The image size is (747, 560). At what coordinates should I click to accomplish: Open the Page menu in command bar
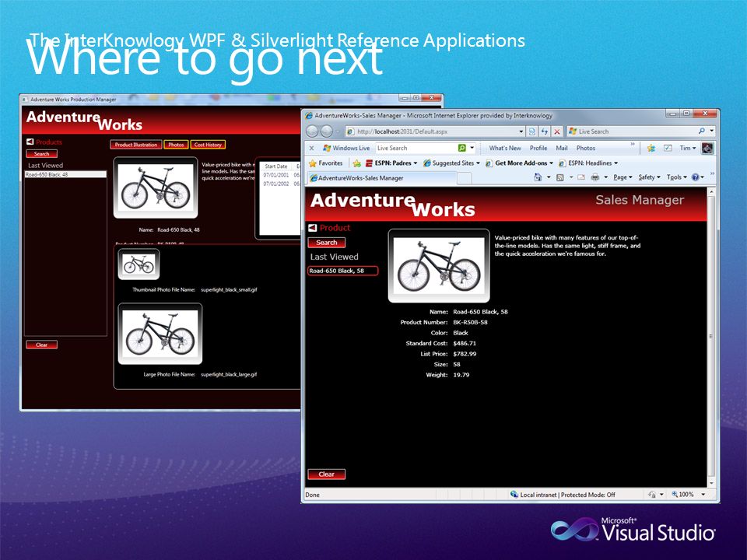click(622, 177)
